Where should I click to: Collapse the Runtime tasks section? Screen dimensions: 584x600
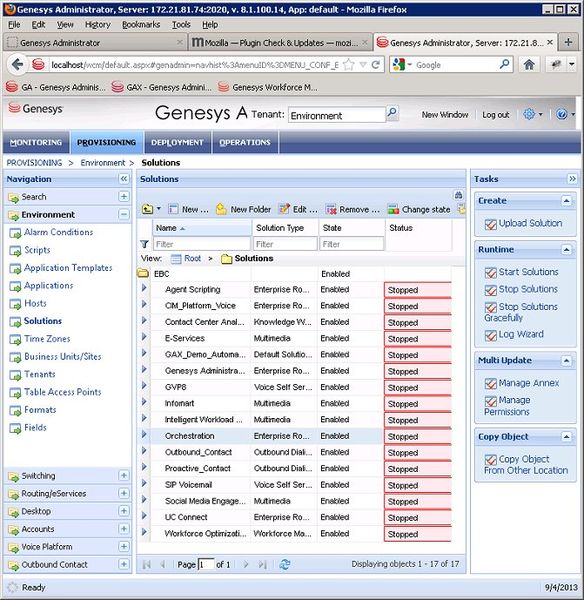[566, 249]
